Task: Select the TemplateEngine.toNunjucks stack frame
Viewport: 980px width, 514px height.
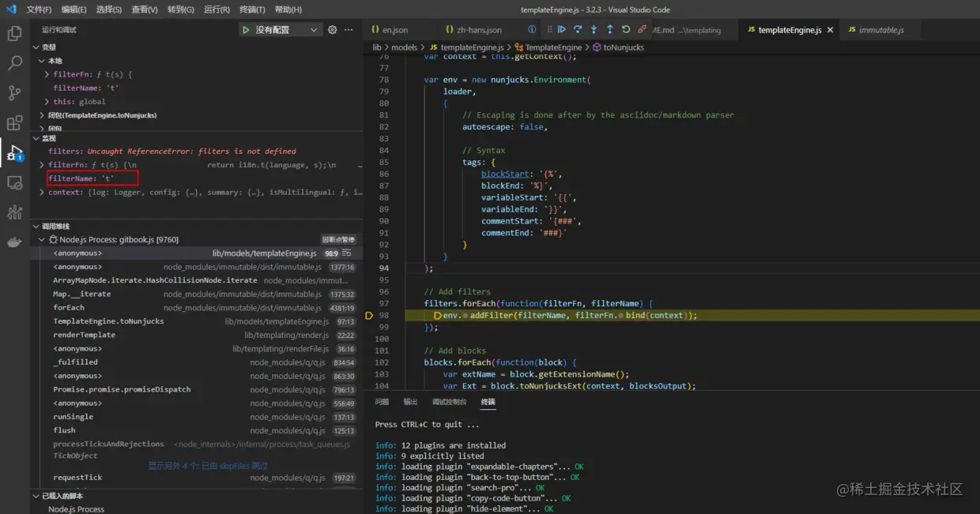Action: [x=108, y=321]
